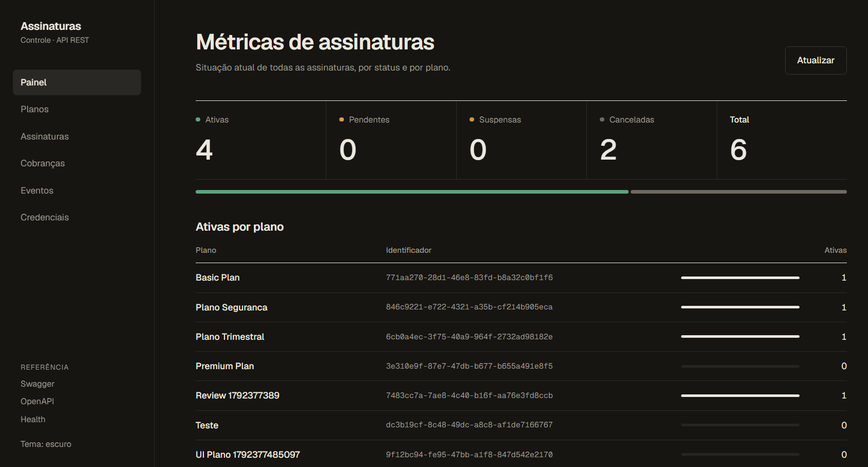Open the OpenAPI reference link
The image size is (868, 467).
pos(37,402)
